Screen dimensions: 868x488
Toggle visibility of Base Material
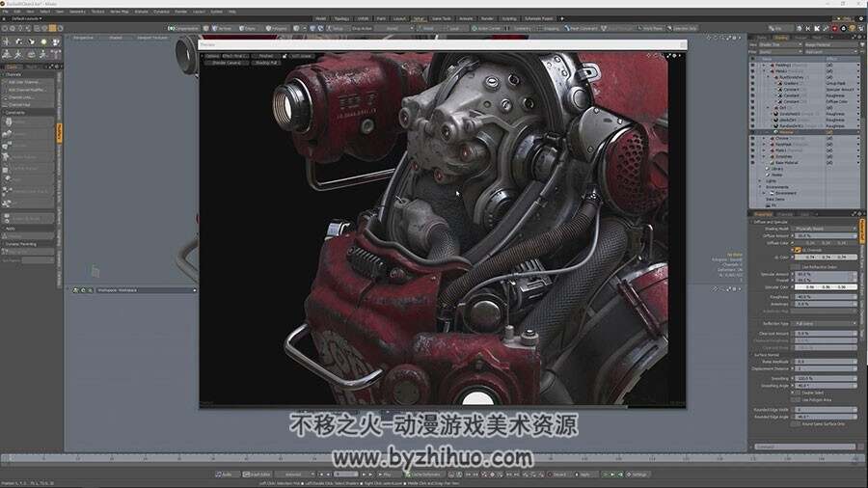click(x=752, y=163)
